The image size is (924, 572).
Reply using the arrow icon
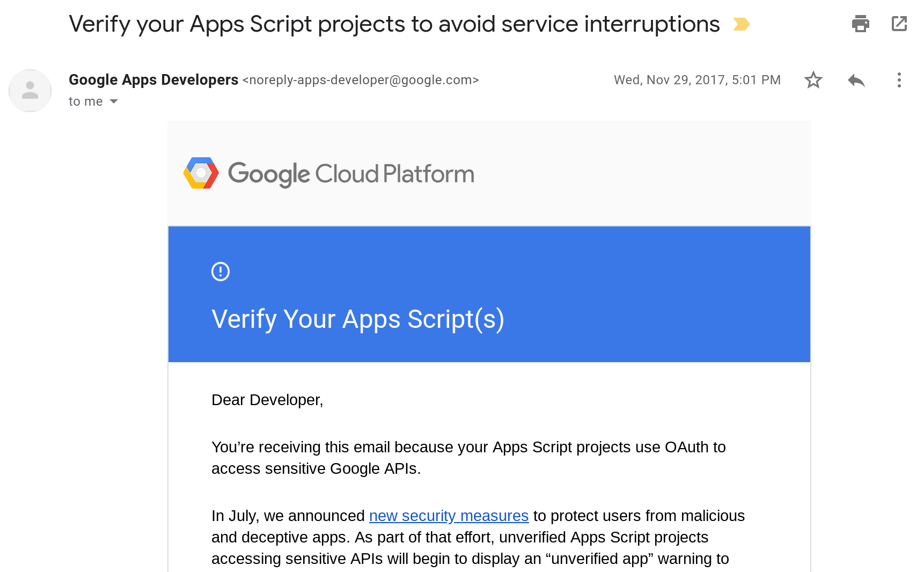[856, 80]
